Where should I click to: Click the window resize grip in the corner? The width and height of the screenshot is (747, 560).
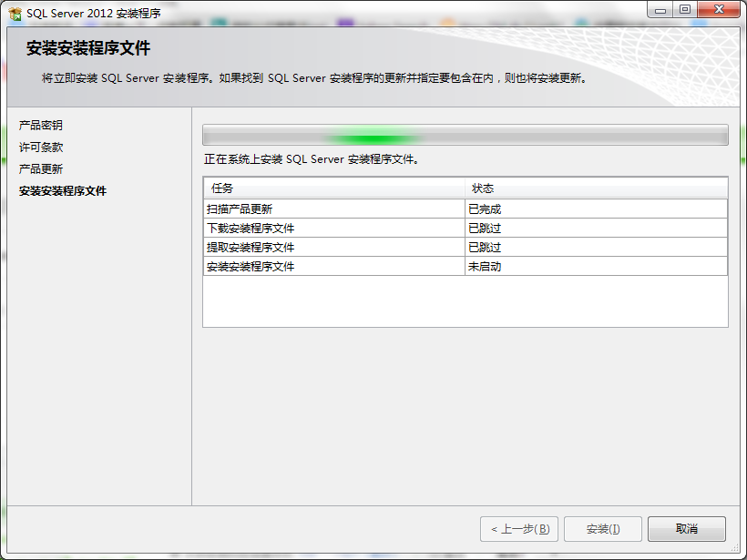[x=735, y=548]
